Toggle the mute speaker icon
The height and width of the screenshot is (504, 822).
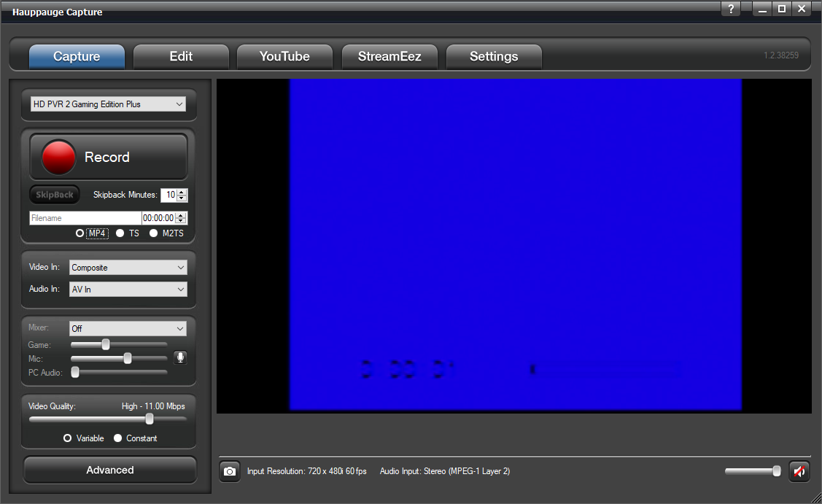click(x=799, y=471)
